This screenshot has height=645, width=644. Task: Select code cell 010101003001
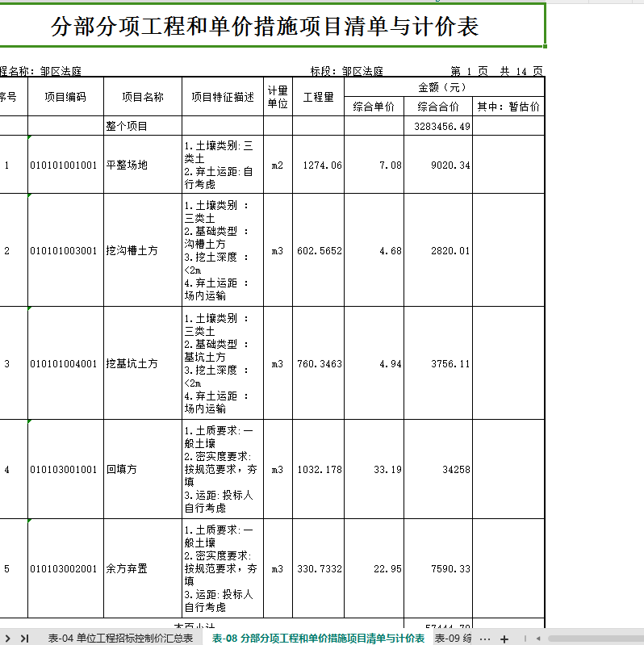click(x=66, y=250)
